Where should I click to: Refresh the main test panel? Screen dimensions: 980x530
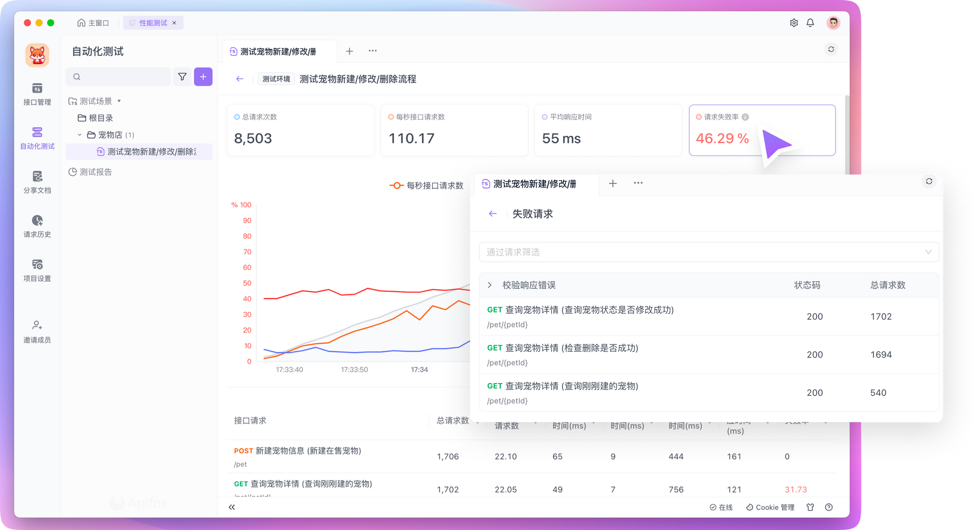click(831, 49)
